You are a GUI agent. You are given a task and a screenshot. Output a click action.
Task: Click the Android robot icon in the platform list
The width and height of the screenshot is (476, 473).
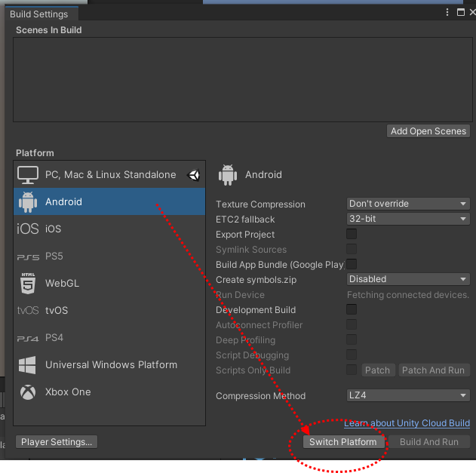tap(28, 202)
